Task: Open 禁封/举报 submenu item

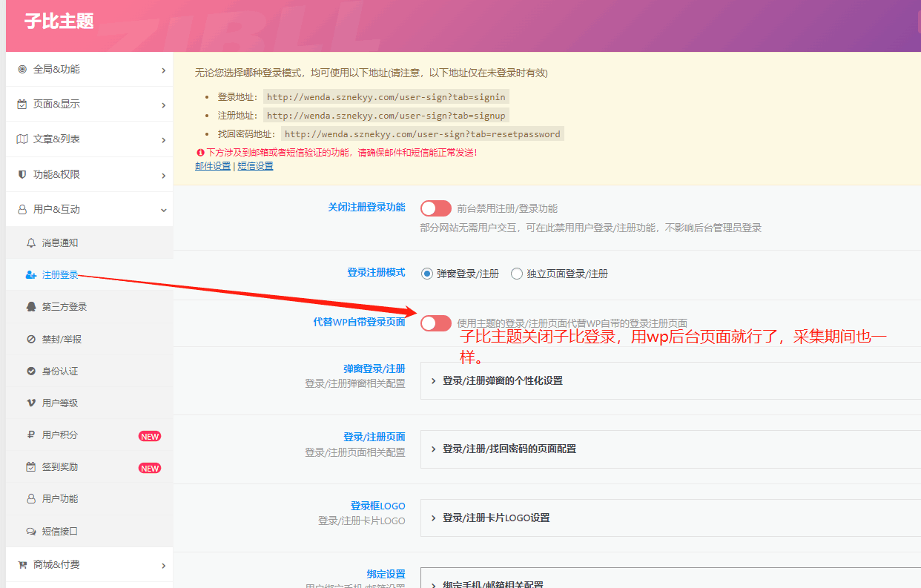Action: tap(89, 339)
